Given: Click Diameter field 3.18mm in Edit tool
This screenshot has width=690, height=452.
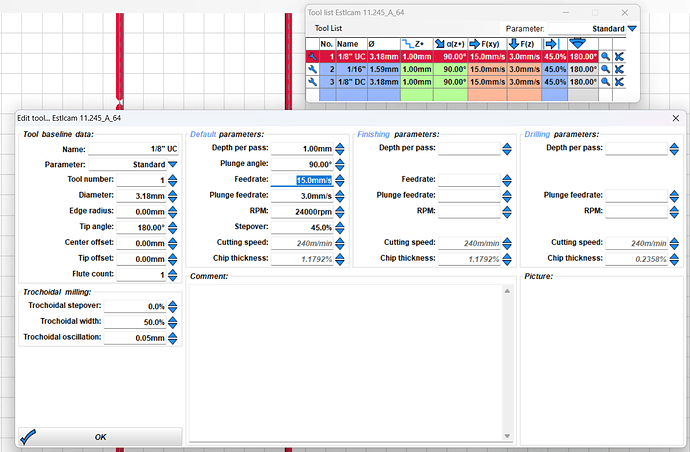Looking at the screenshot, I should (x=141, y=196).
